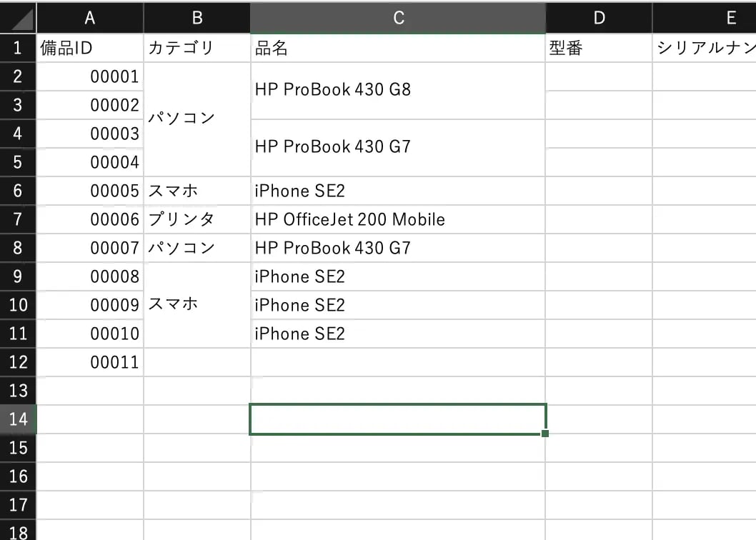Select column C header
This screenshot has width=756, height=540.
pos(398,18)
